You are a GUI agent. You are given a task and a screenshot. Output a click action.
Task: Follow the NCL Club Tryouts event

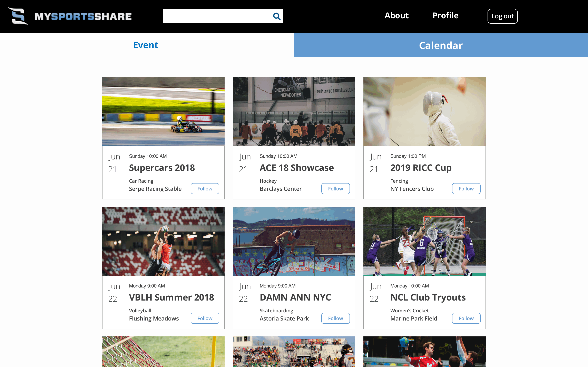466,318
